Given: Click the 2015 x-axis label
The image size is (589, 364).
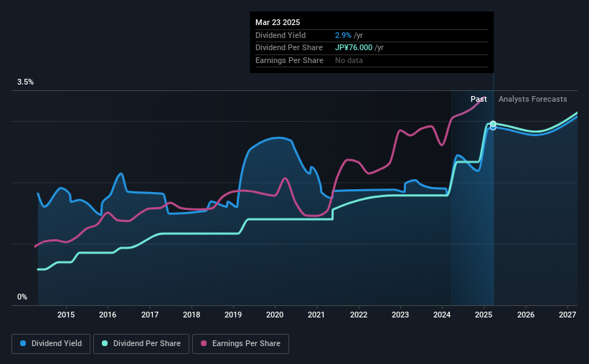Looking at the screenshot, I should click(66, 315).
